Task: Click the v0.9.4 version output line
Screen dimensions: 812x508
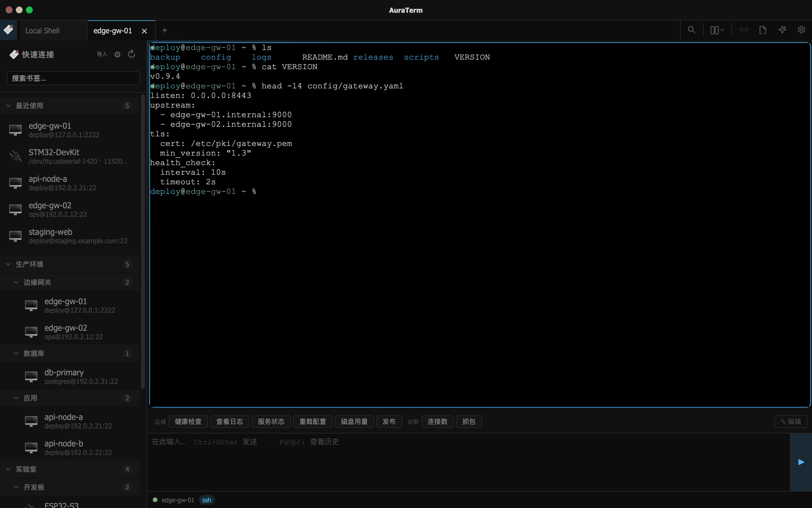Action: (x=165, y=76)
